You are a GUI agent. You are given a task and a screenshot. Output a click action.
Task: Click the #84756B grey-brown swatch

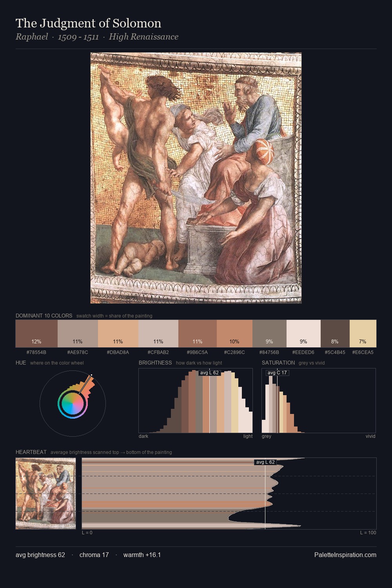269,334
